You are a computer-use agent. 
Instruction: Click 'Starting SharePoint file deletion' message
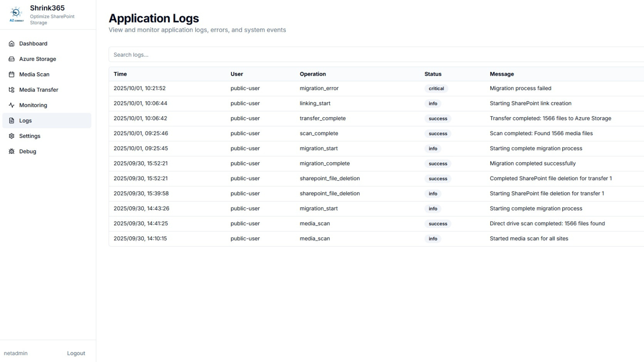point(547,193)
